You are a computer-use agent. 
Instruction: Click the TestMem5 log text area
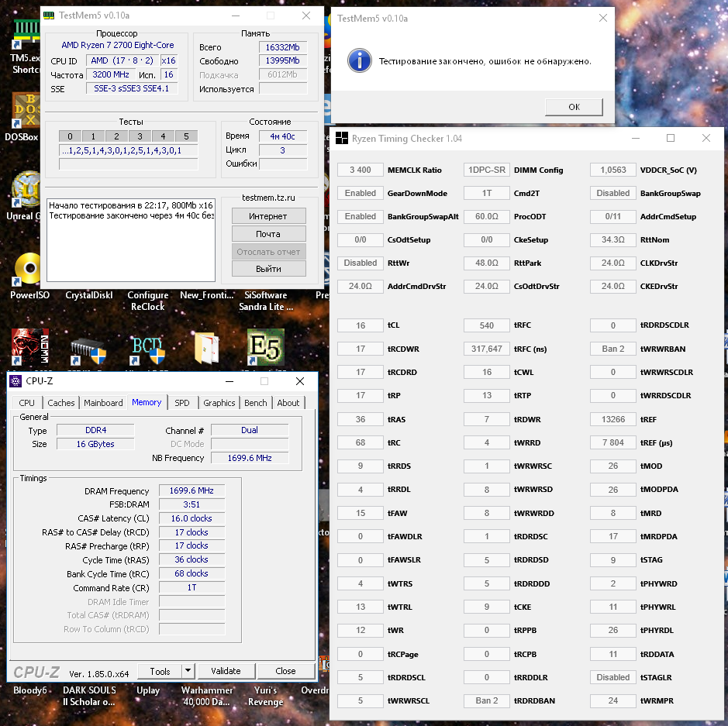(131, 240)
